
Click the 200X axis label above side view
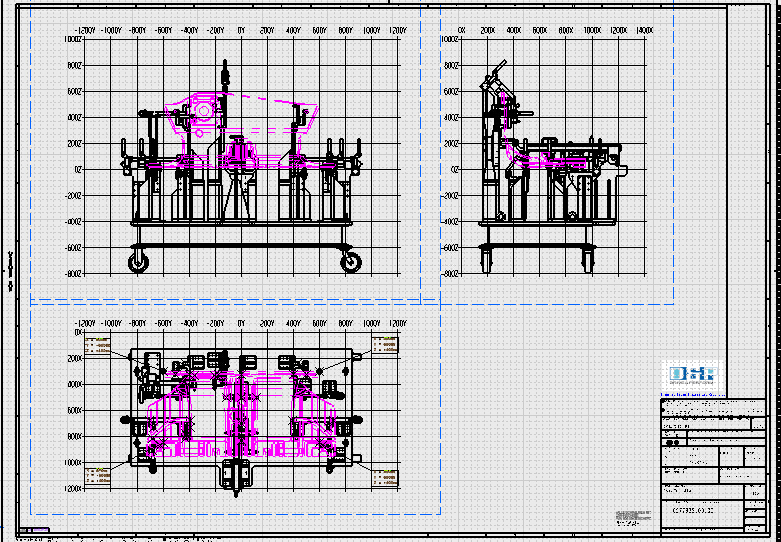(488, 31)
